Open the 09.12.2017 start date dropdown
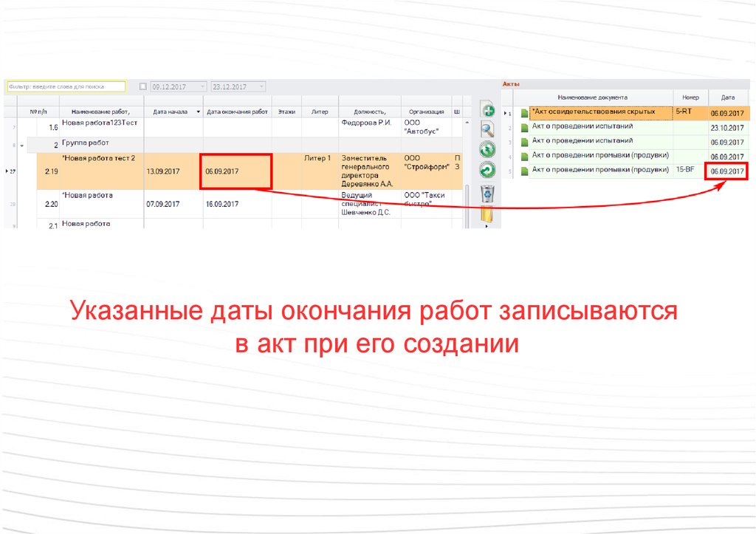Viewport: 756px width, 534px height. click(x=202, y=87)
